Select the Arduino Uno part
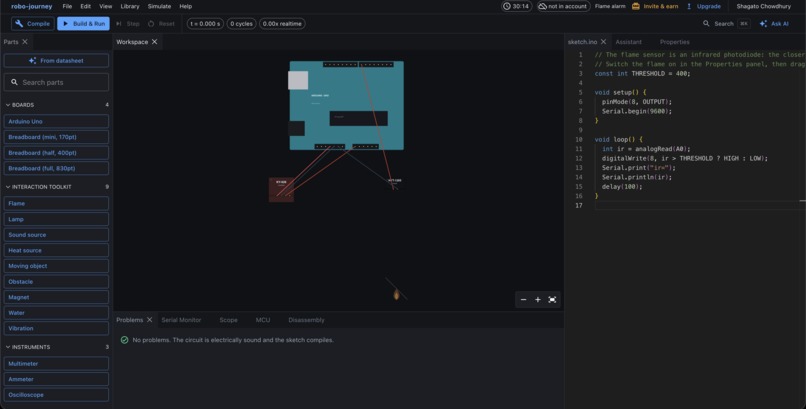This screenshot has width=806, height=409. (x=56, y=122)
